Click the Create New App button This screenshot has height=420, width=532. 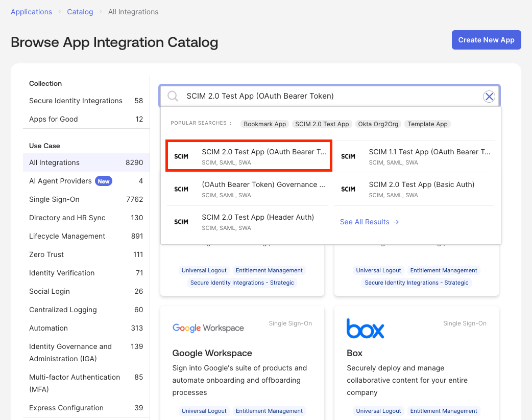click(x=486, y=40)
